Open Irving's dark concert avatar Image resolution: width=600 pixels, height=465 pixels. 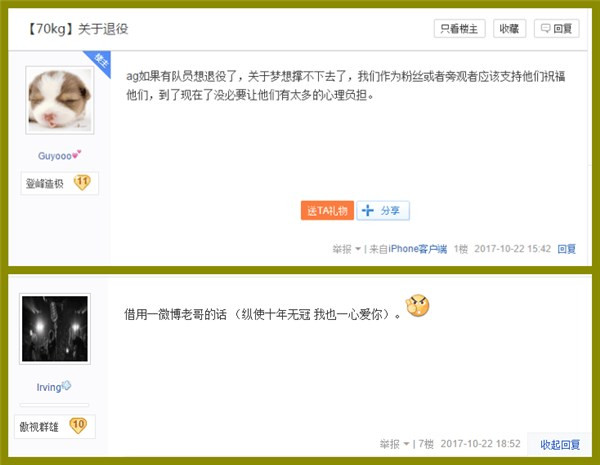tap(55, 329)
